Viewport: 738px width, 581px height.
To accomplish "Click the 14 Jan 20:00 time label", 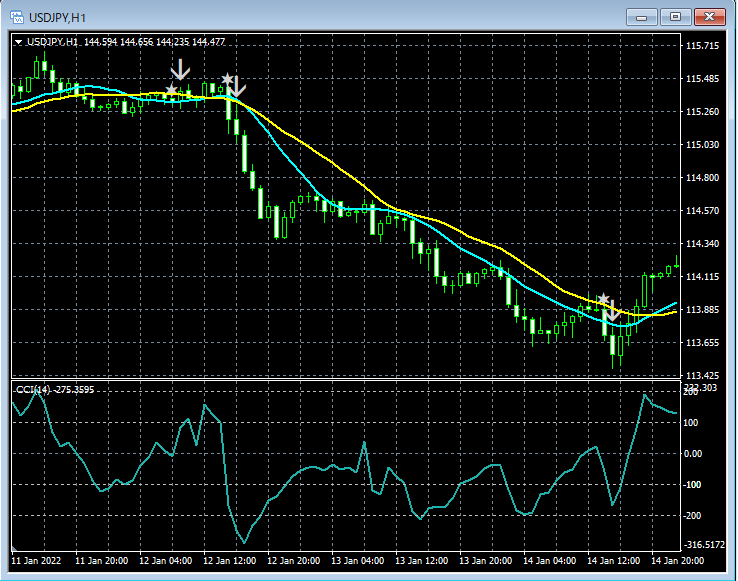I will 678,561.
